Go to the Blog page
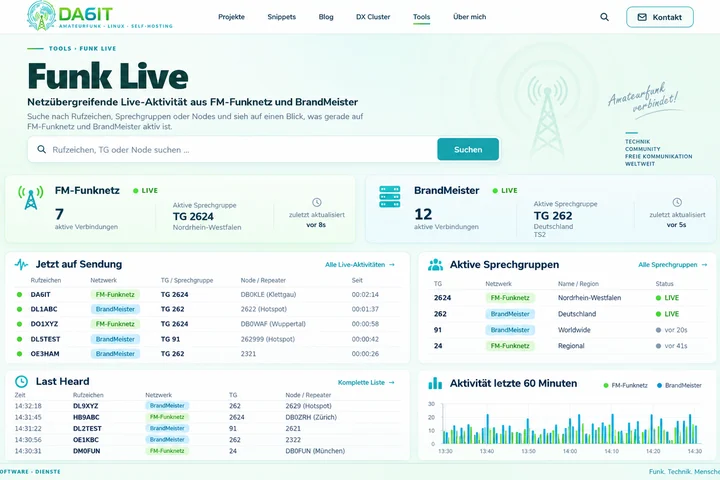This screenshot has width=720, height=480. (x=326, y=17)
